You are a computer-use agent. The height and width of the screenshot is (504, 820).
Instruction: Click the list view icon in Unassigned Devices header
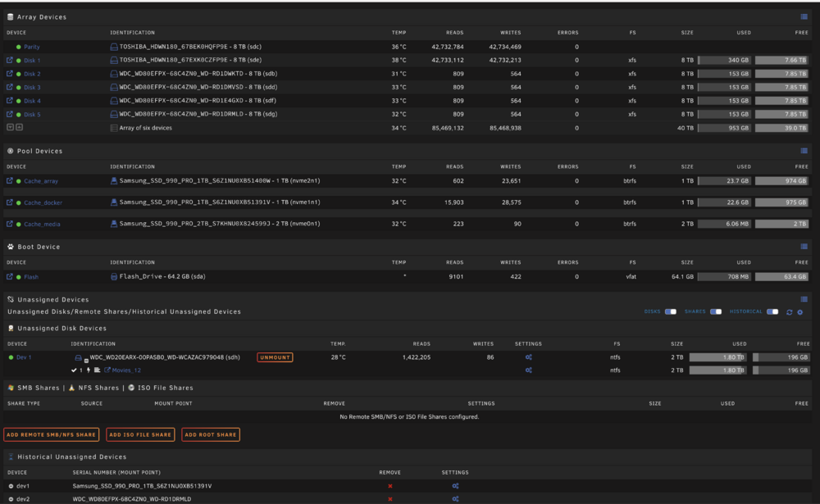(x=804, y=299)
